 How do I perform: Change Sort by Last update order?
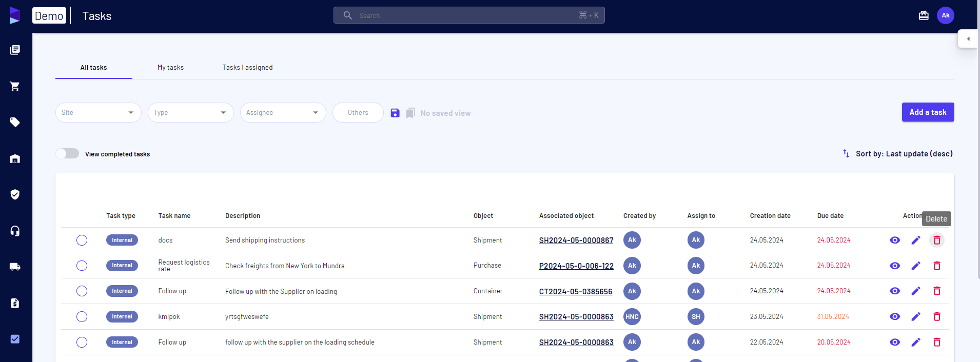click(898, 153)
